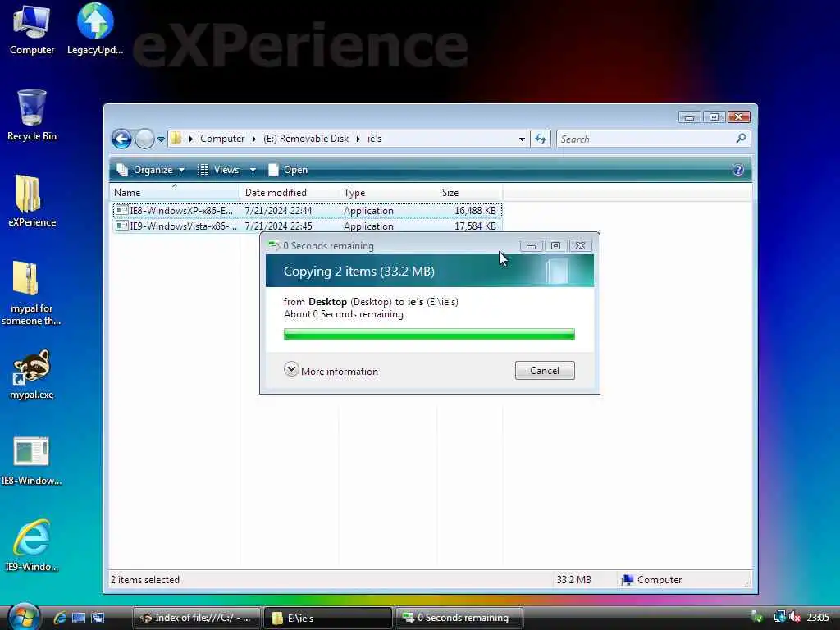
Task: Sort by the Size column
Action: coord(469,192)
